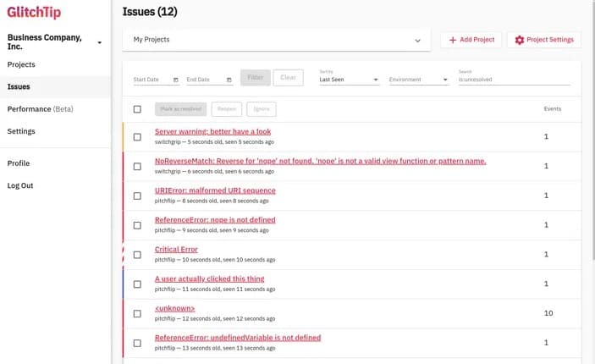Open the Settings sidebar item

click(21, 131)
